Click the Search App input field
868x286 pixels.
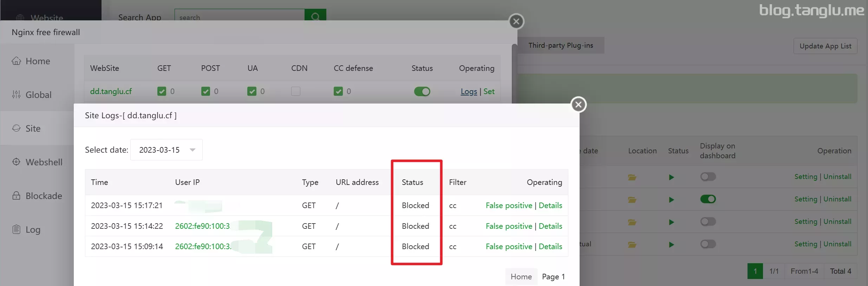pyautogui.click(x=240, y=16)
